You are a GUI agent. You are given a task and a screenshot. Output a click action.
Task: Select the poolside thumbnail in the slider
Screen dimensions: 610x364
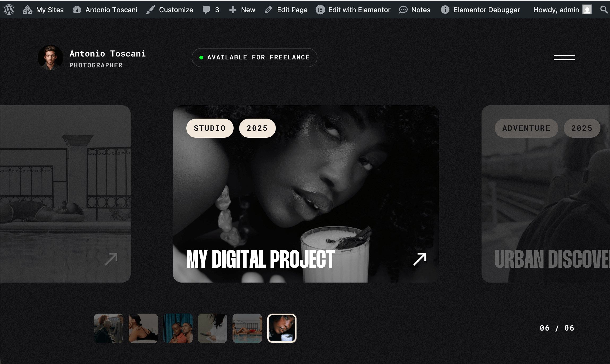(x=247, y=328)
